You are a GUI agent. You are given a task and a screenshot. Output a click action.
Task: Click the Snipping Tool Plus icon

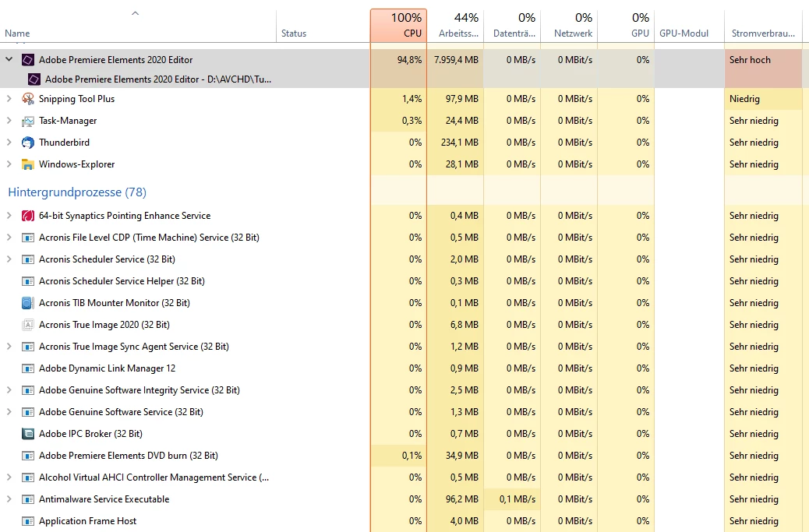coord(28,99)
